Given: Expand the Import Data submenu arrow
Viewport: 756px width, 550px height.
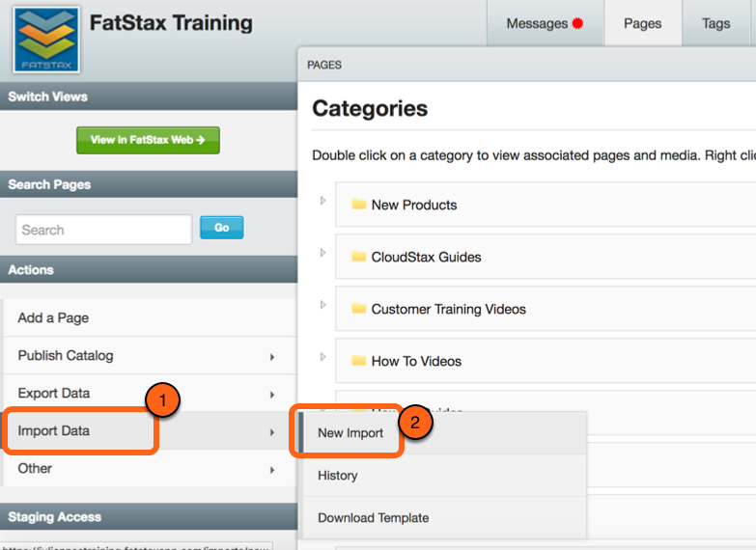Looking at the screenshot, I should 272,432.
